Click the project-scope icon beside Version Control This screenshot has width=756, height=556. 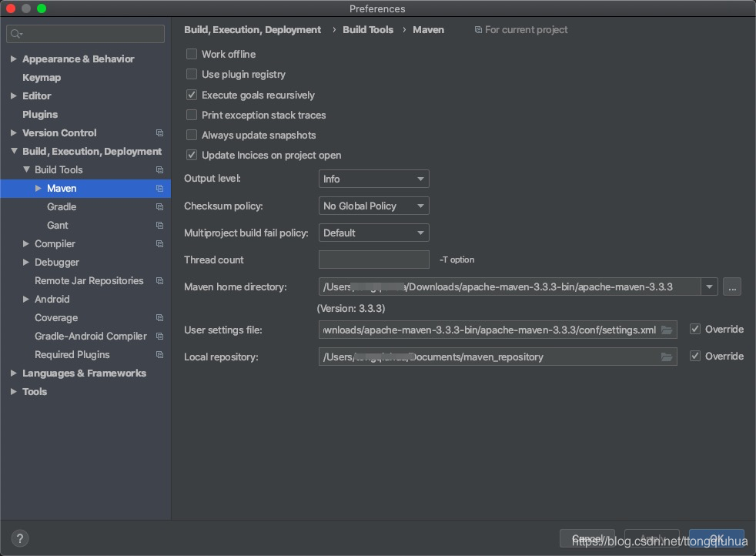click(160, 132)
